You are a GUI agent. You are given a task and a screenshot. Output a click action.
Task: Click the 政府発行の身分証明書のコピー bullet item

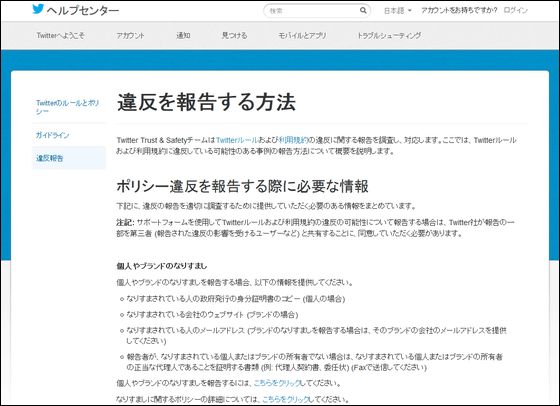[236, 299]
